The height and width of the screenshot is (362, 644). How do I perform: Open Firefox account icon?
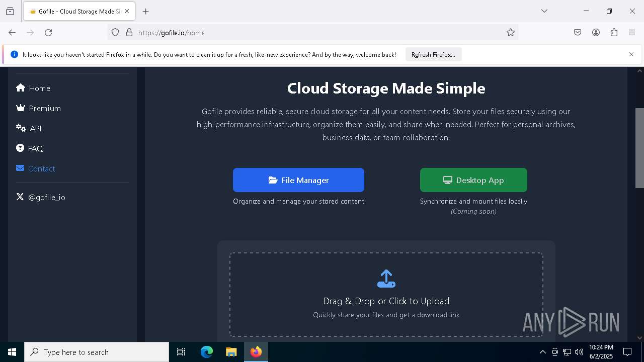tap(596, 33)
